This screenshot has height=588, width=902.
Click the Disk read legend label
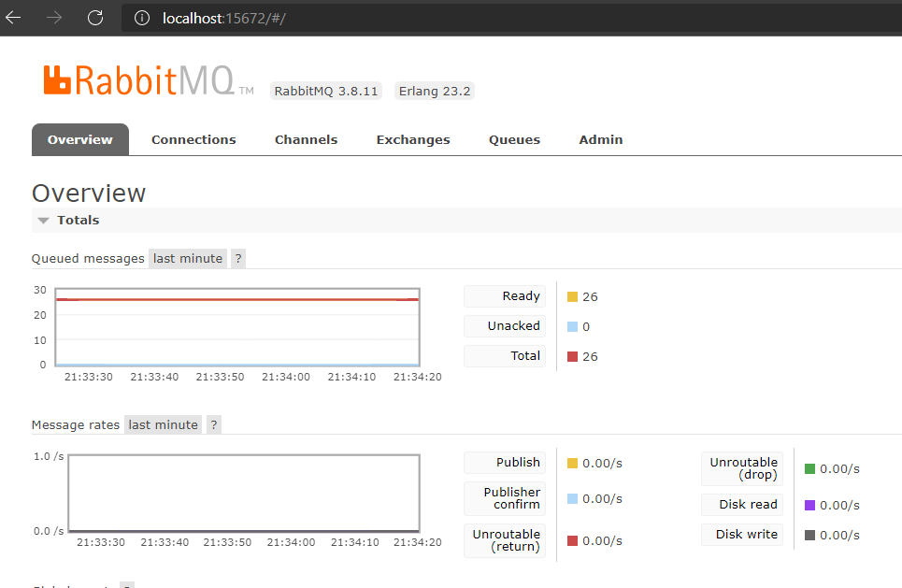(x=742, y=505)
